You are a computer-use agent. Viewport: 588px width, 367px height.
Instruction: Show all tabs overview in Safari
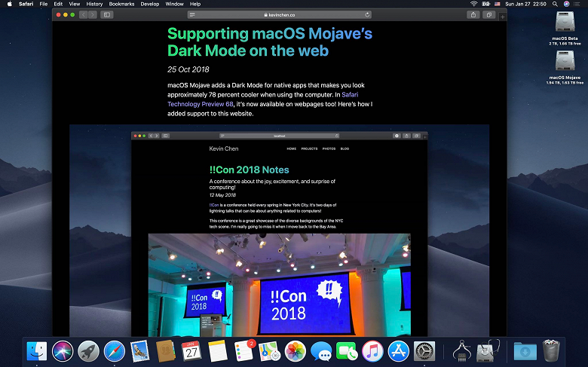[x=489, y=15]
